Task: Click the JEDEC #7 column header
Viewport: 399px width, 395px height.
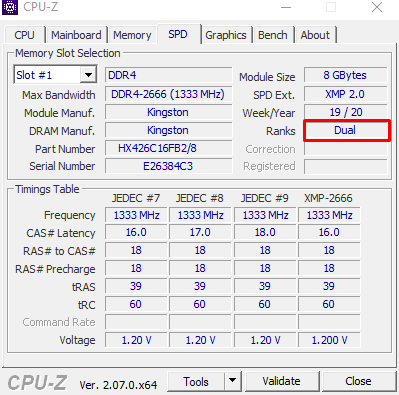Action: pyautogui.click(x=136, y=198)
